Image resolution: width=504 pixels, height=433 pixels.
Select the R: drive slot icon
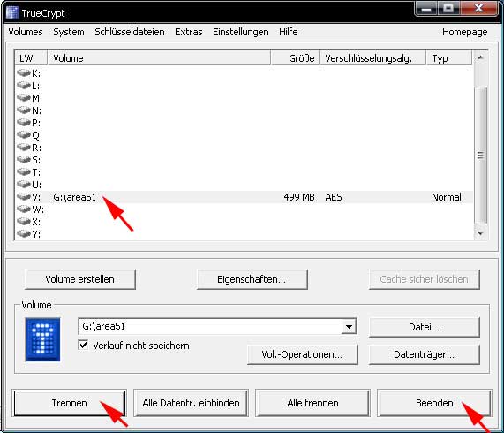point(24,147)
